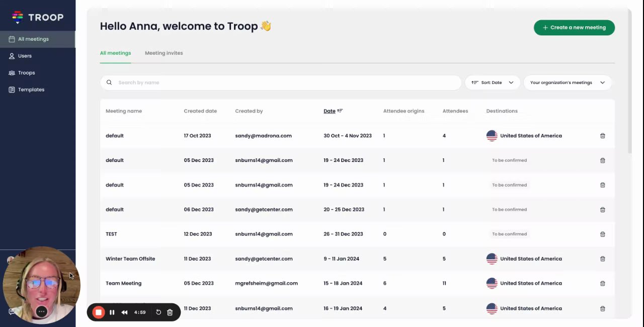Delete the Winter Team Offsite meeting

tap(602, 259)
